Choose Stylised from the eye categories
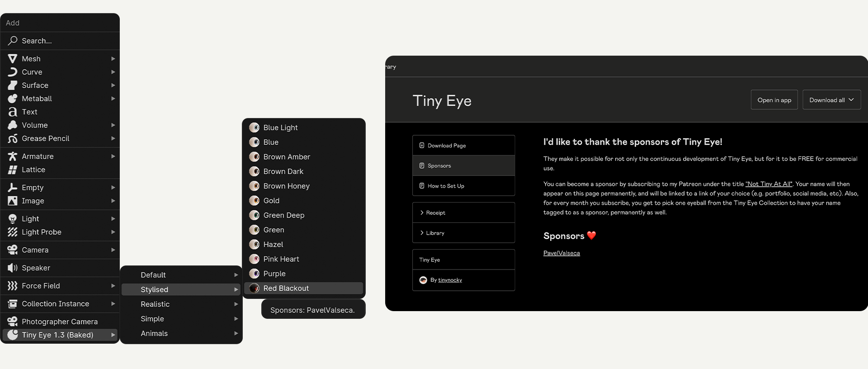This screenshot has height=369, width=868. pyautogui.click(x=181, y=289)
